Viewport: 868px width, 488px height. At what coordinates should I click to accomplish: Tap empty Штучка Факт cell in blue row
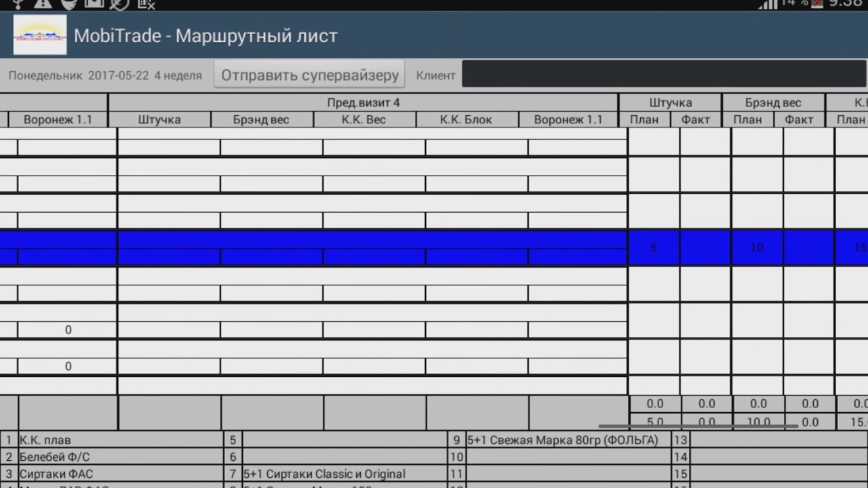(705, 248)
